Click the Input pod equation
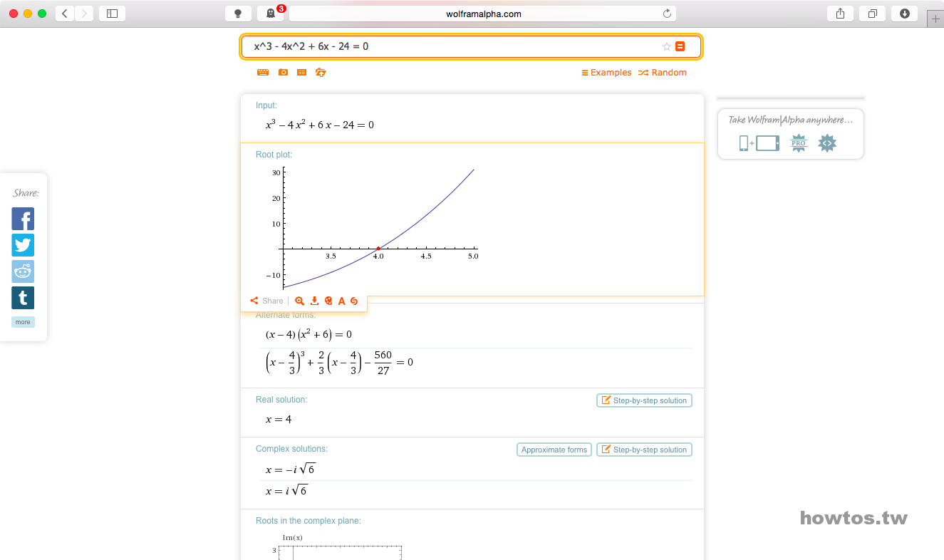The width and height of the screenshot is (944, 560). point(320,125)
